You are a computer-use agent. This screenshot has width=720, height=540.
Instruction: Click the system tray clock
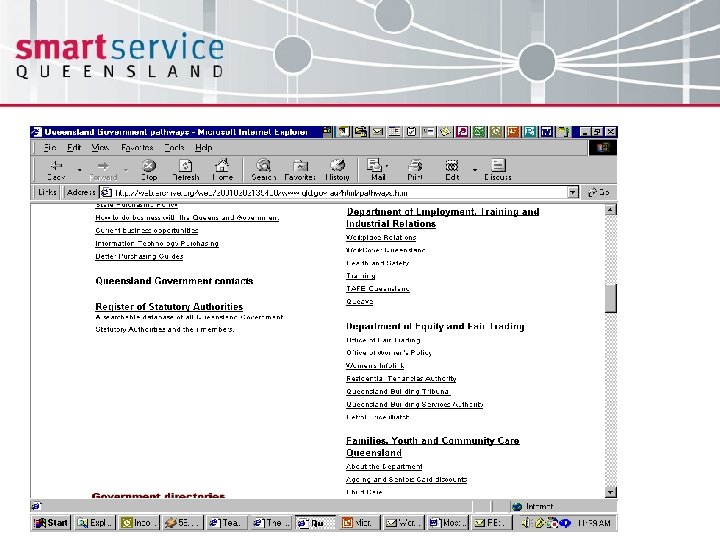click(594, 523)
